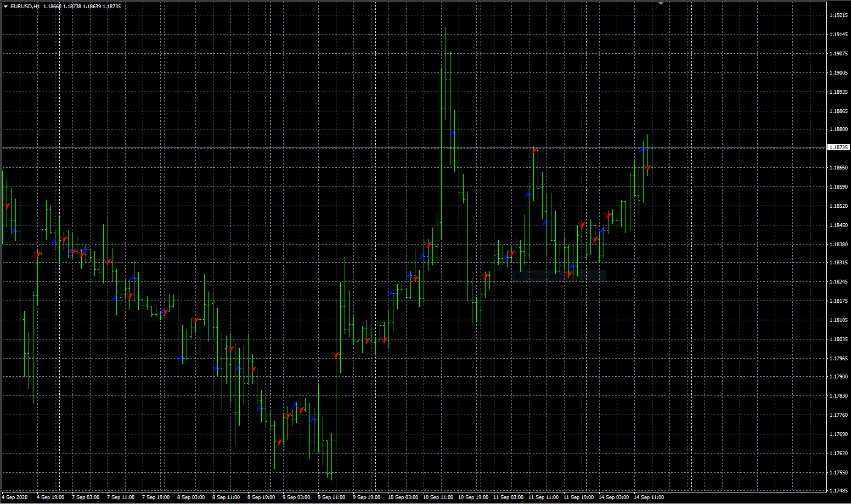Click the highlighted current price label 1.18735
The height and width of the screenshot is (504, 851).
coord(838,148)
